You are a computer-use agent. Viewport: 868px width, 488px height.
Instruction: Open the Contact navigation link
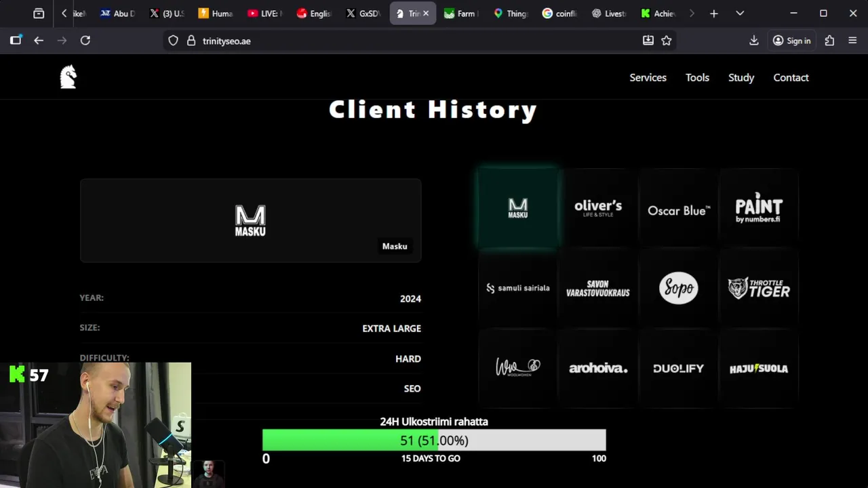click(x=791, y=78)
